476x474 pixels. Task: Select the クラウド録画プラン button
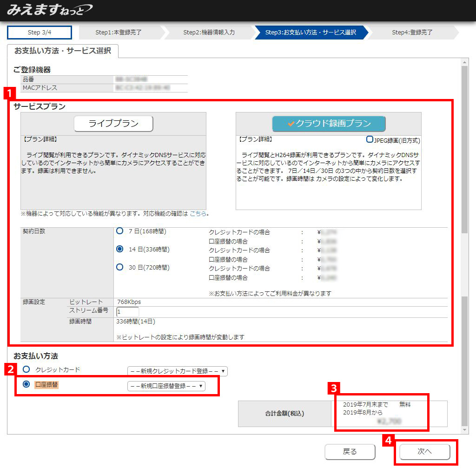(x=329, y=124)
